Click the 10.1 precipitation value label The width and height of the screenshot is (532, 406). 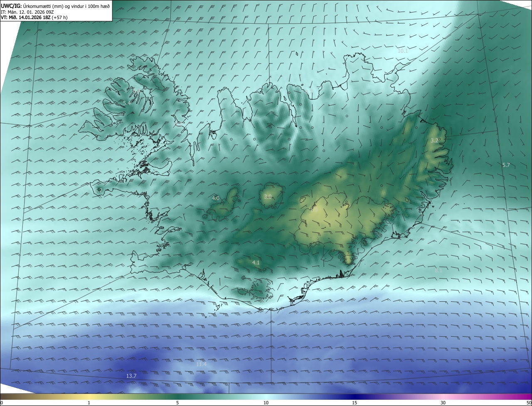403,51
